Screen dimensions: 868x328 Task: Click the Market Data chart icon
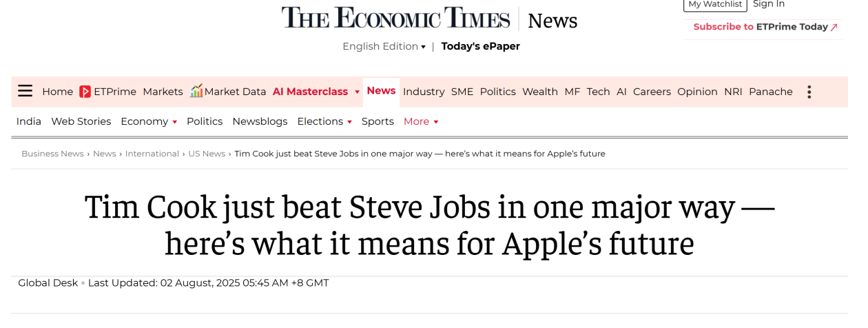click(x=197, y=91)
